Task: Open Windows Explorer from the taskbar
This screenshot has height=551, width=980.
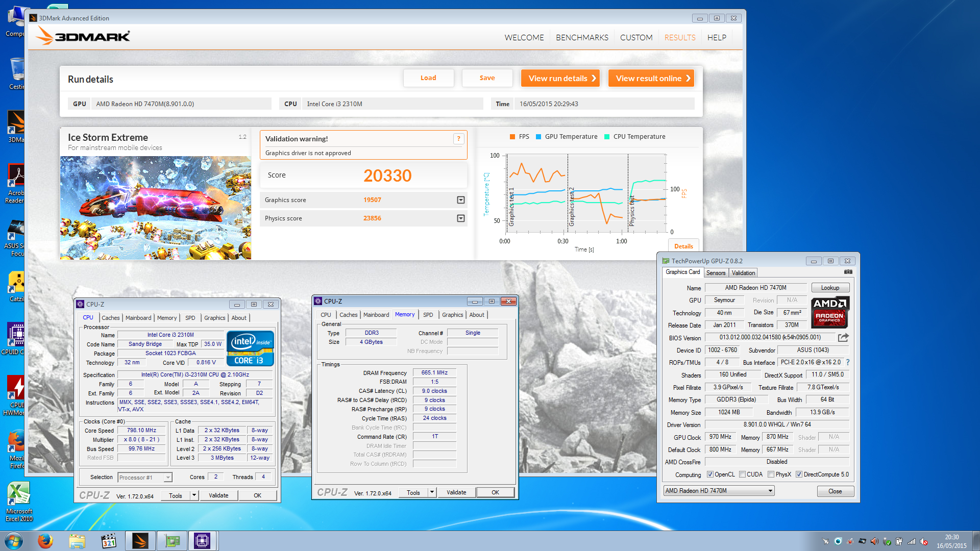Action: click(77, 541)
